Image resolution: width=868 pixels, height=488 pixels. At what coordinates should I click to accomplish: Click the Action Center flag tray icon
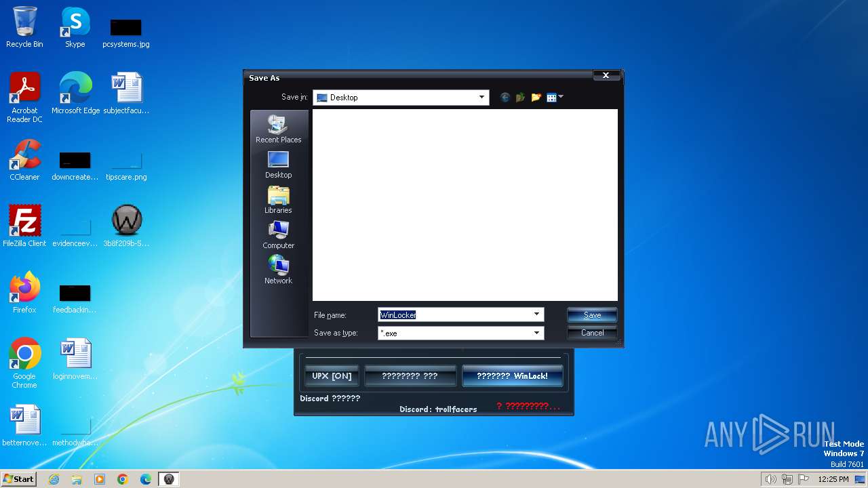pyautogui.click(x=804, y=479)
